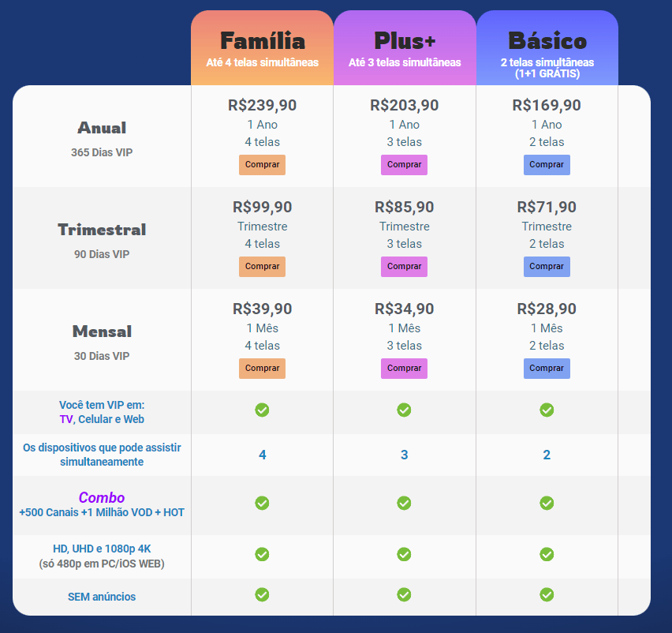Click Básico checkmark in Combo row
672x633 pixels.
click(547, 503)
